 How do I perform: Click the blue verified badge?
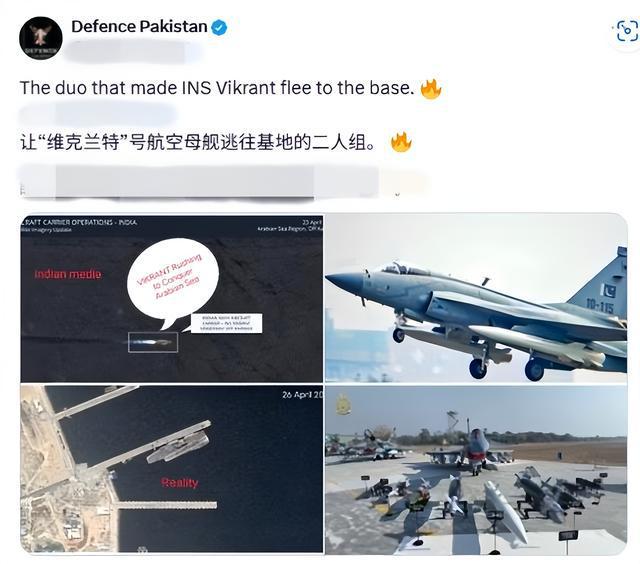(220, 27)
